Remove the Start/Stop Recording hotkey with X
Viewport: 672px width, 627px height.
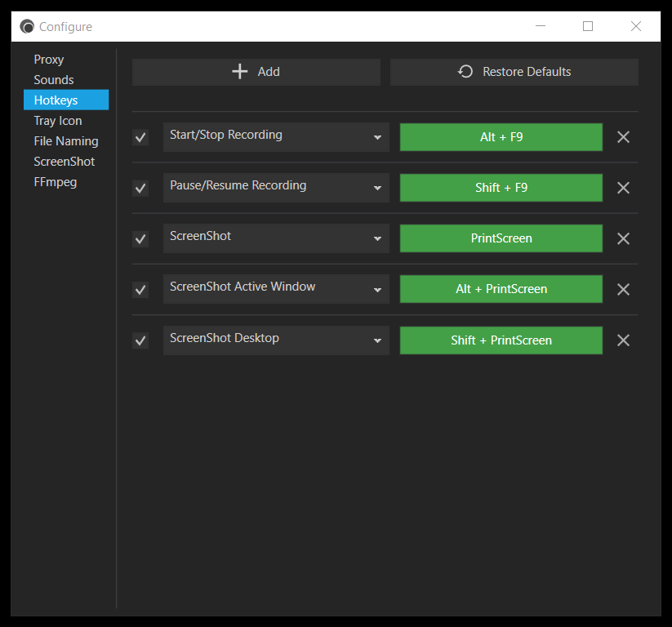pos(623,137)
